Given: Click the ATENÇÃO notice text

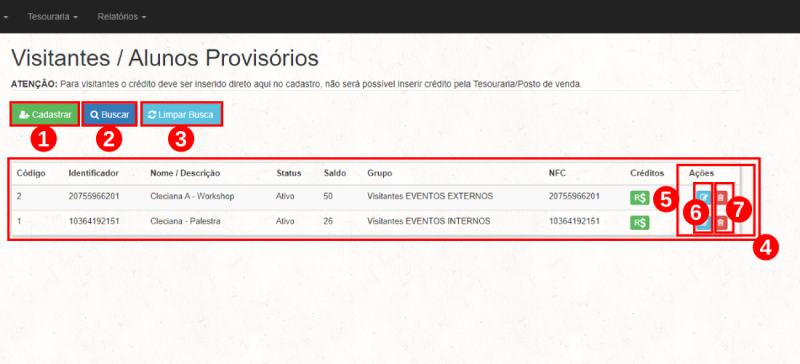Looking at the screenshot, I should coord(296,84).
